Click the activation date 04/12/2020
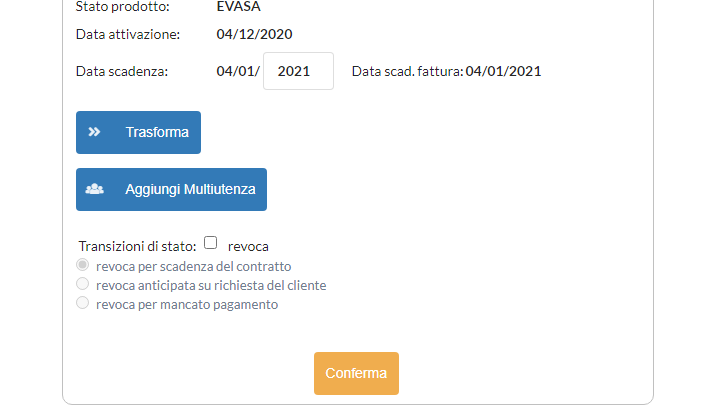Viewport: 713px width, 418px height. coord(254,35)
